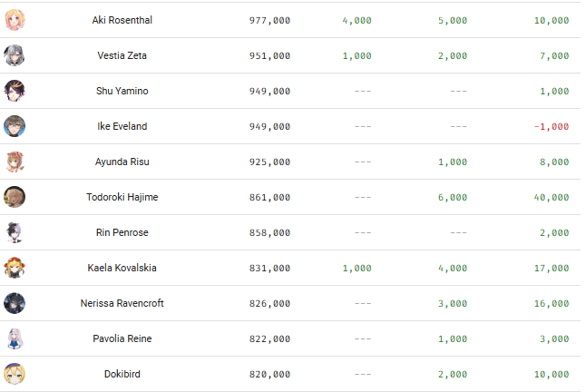Open Shu Yamino's profile avatar
Screen dimensions: 586x392
click(15, 91)
